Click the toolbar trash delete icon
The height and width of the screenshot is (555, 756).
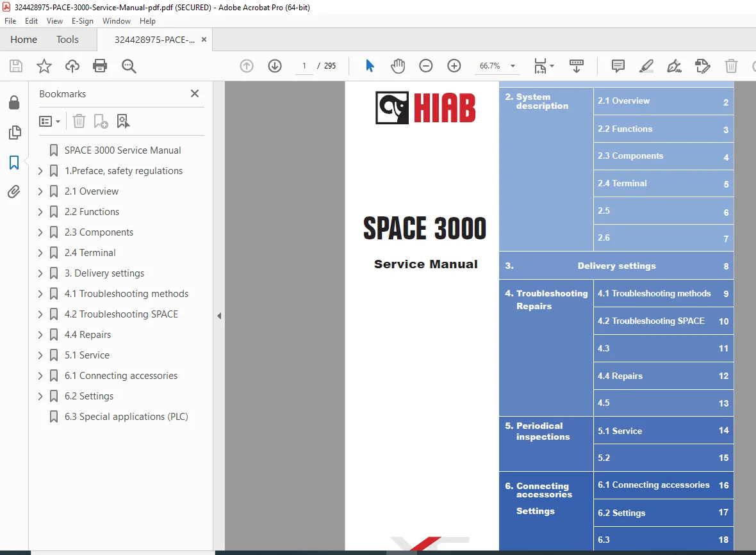pos(732,66)
